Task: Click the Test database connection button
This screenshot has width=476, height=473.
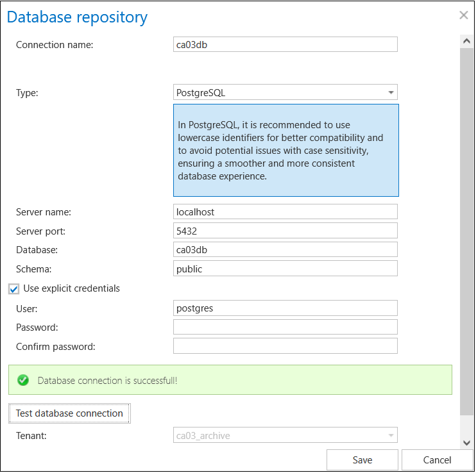Action: click(69, 413)
